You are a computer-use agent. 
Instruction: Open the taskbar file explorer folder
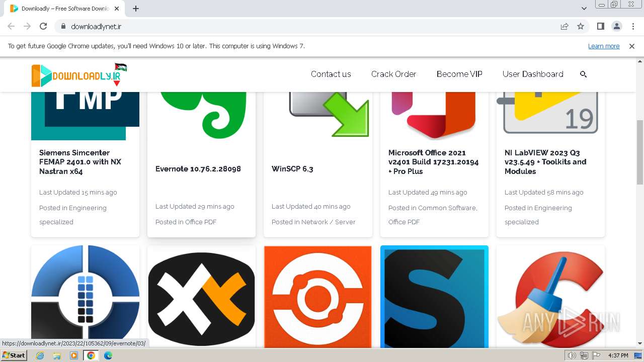tap(57, 355)
